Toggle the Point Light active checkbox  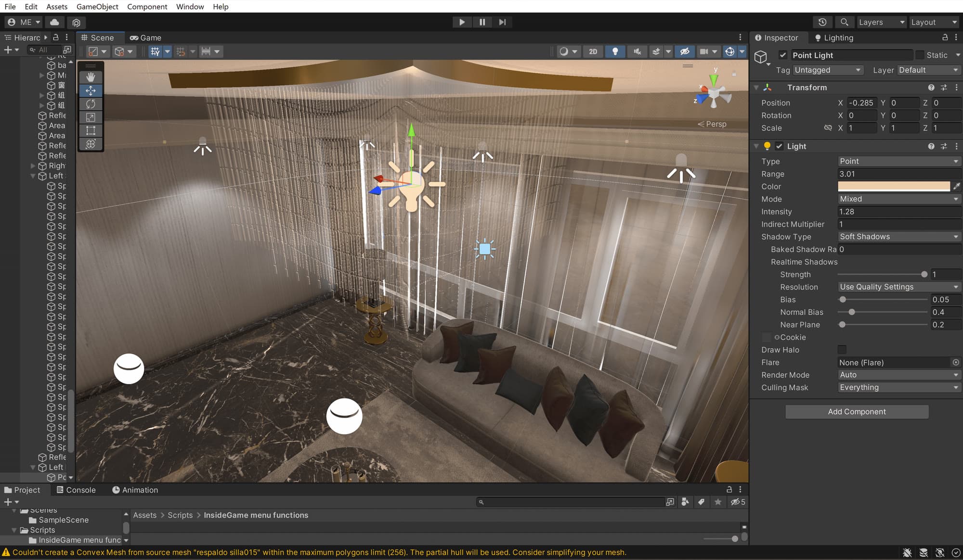point(783,55)
